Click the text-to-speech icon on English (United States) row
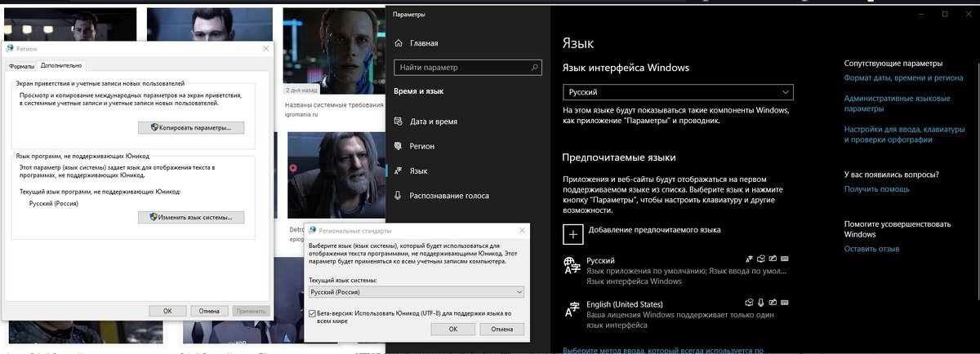The image size is (980, 354). 750,303
